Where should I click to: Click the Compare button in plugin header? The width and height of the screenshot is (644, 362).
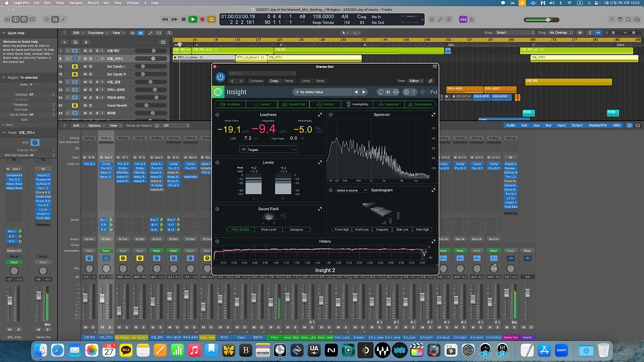tap(256, 80)
